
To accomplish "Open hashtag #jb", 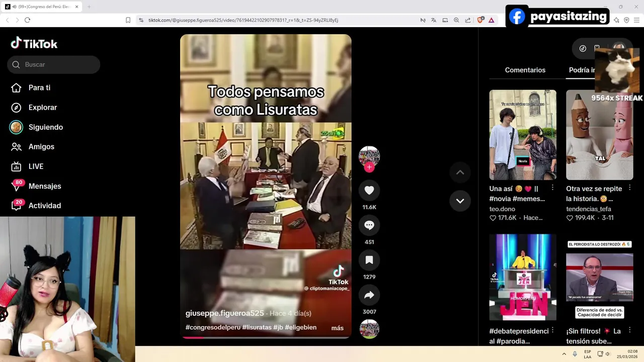I will click(278, 327).
